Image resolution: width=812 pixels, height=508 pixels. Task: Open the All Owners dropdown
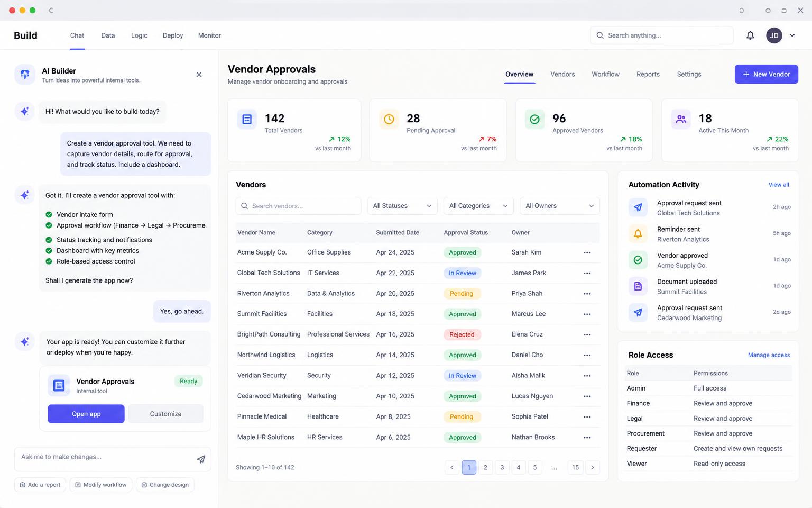[559, 206]
